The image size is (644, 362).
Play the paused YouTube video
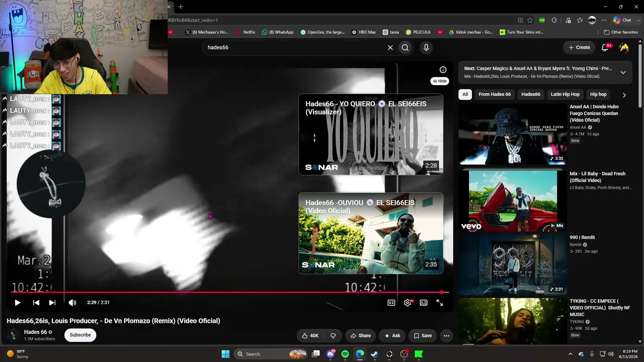[18, 303]
